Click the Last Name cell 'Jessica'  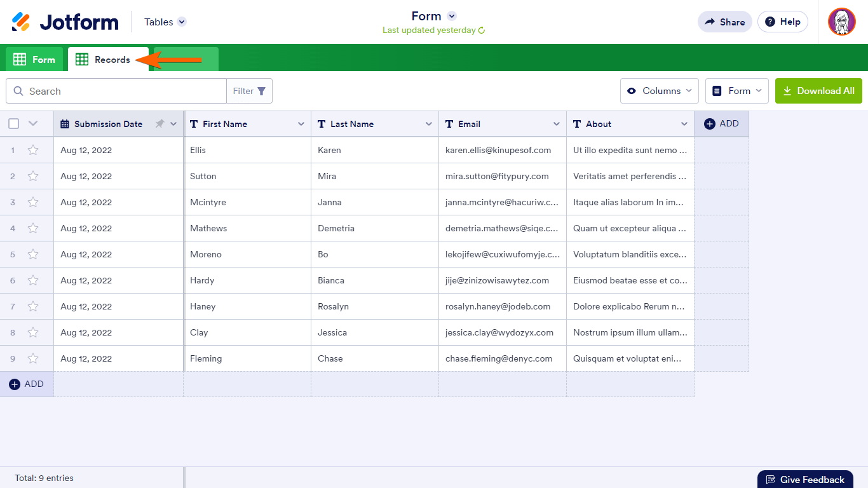click(375, 332)
